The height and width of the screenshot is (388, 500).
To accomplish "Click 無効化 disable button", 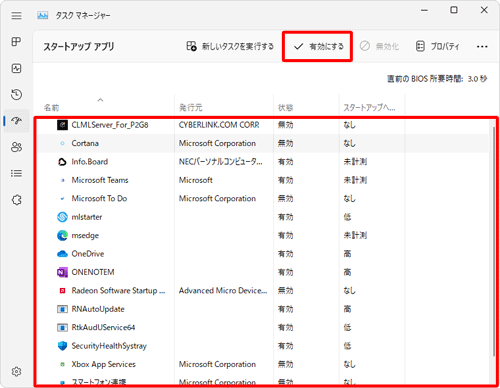I will [379, 46].
